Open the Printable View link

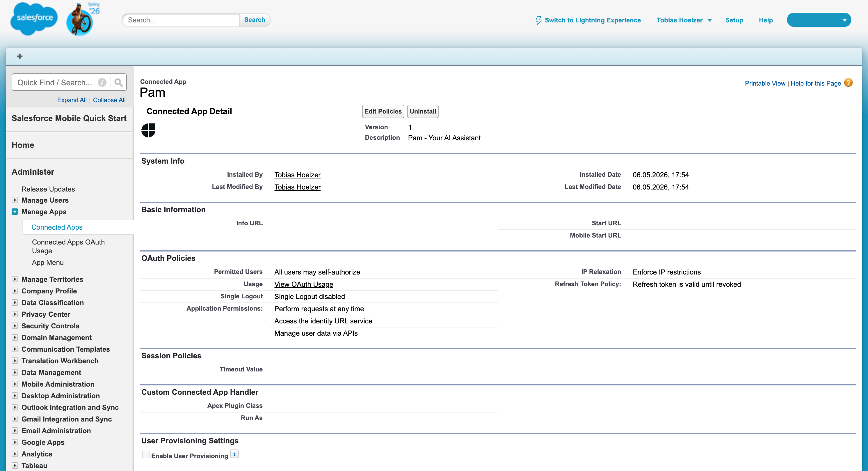click(765, 83)
